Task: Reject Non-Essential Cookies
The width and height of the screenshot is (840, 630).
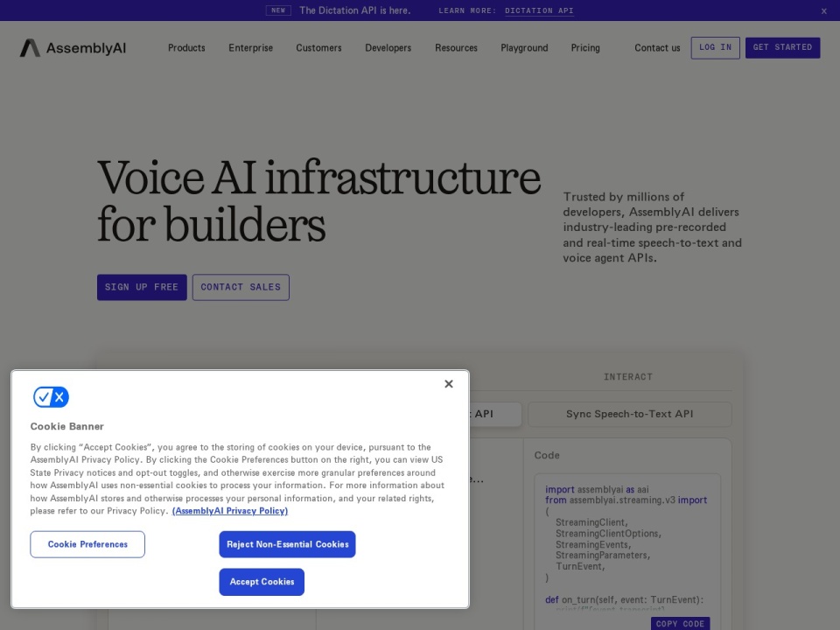Action: 287,544
